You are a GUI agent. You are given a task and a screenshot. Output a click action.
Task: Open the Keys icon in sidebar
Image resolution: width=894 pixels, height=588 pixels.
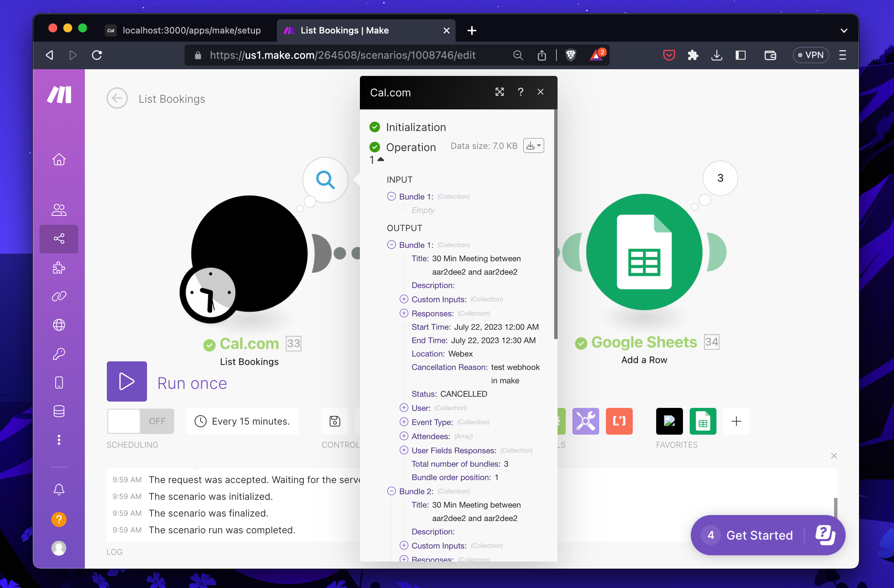coord(59,353)
